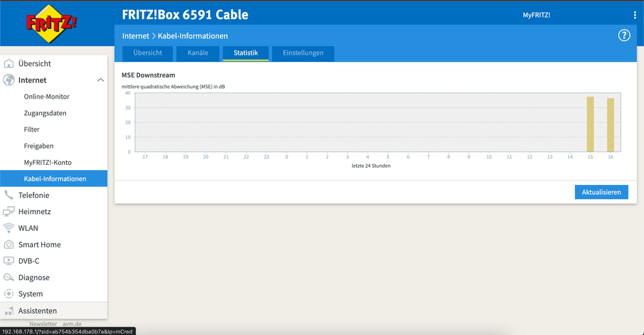Click the 'mittlere quadratische Abweichung' chart label

pos(173,86)
